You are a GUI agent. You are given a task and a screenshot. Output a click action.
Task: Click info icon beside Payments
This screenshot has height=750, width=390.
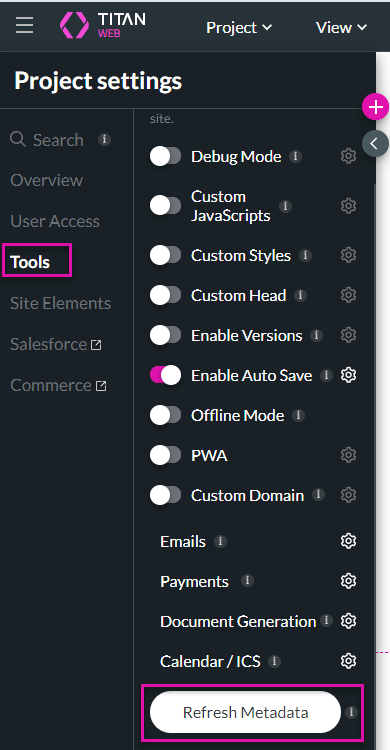pyautogui.click(x=247, y=581)
